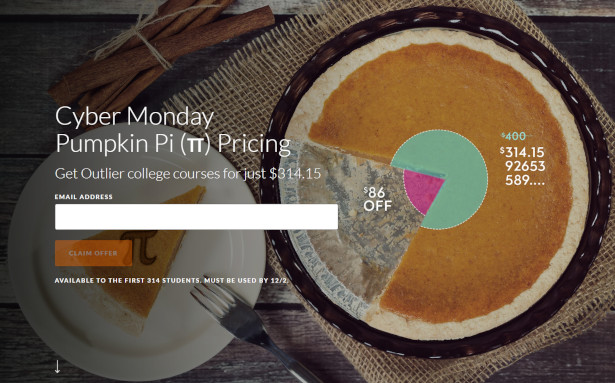Click the Outlier college courses subtitle
This screenshot has height=383, width=615.
pos(188,173)
